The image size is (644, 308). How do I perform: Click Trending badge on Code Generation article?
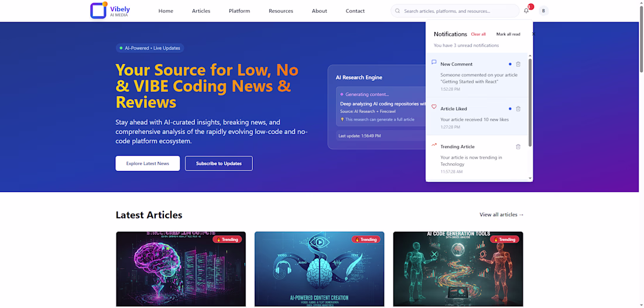504,239
